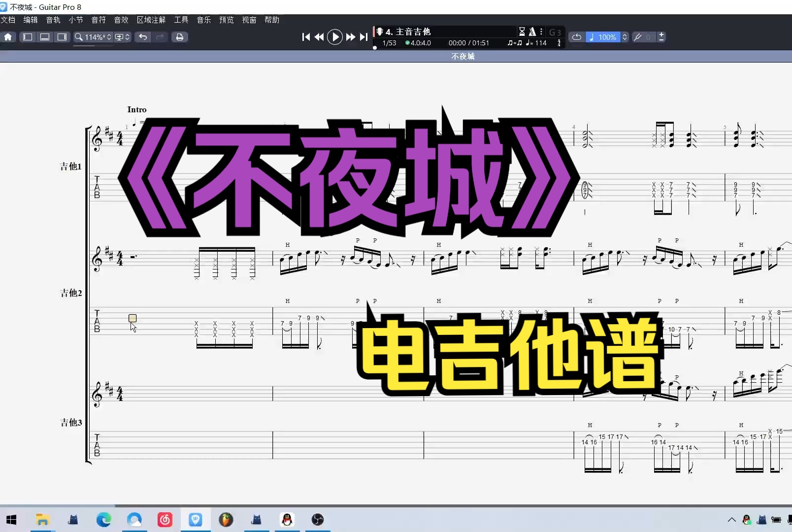This screenshot has width=792, height=532.
Task: Open the 音乐 menu
Action: 204,20
